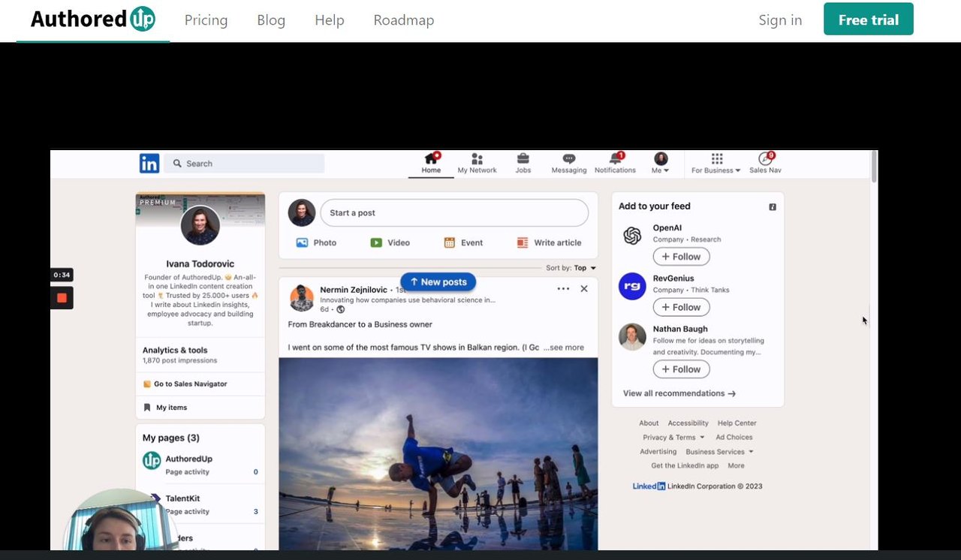The height and width of the screenshot is (560, 961).
Task: Click the AuthoredUp logo
Action: pyautogui.click(x=93, y=20)
